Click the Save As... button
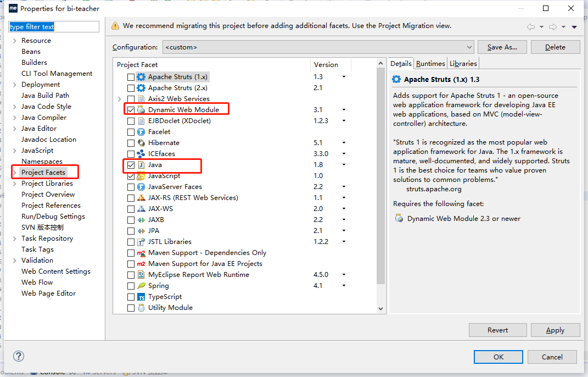The height and width of the screenshot is (377, 588). point(502,47)
